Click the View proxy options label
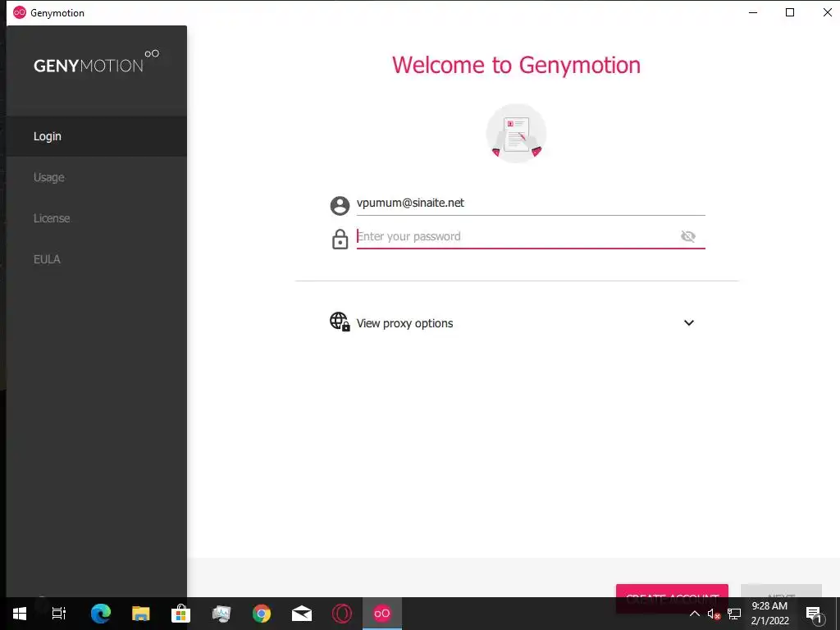Viewport: 840px width, 630px height. click(x=404, y=323)
